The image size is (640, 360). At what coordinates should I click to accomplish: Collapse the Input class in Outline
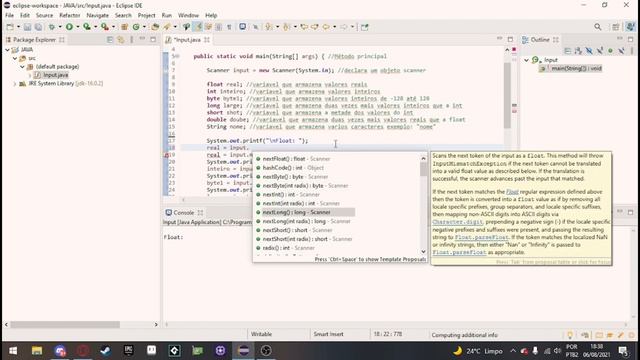coord(527,60)
